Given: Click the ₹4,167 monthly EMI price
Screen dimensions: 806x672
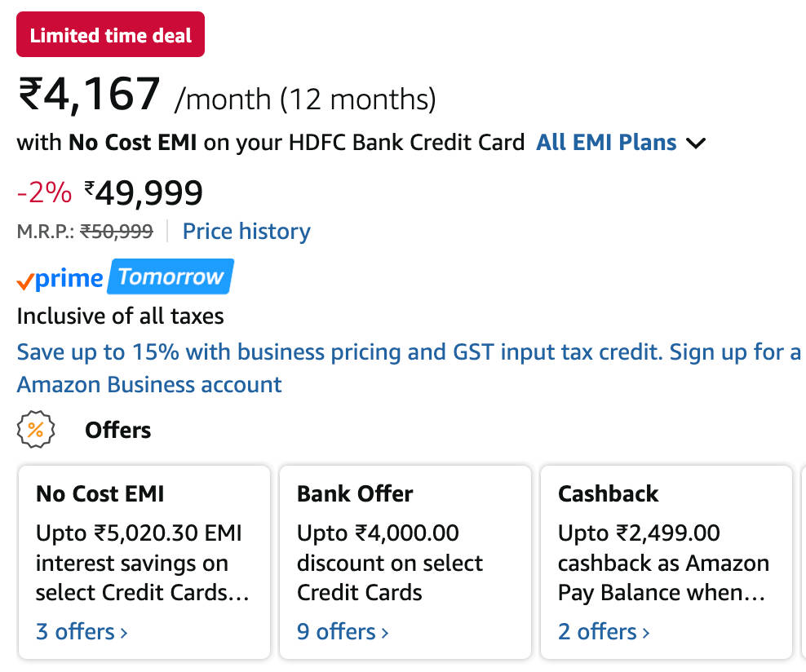Looking at the screenshot, I should pos(90,95).
